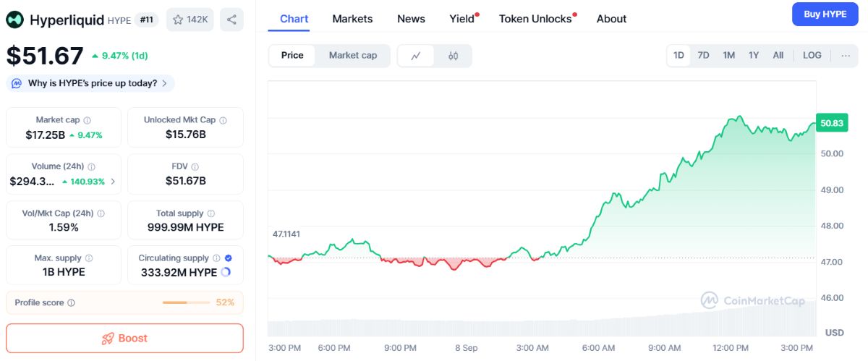The image size is (868, 361).
Task: Open the Max. supply info icon
Action: tap(89, 258)
